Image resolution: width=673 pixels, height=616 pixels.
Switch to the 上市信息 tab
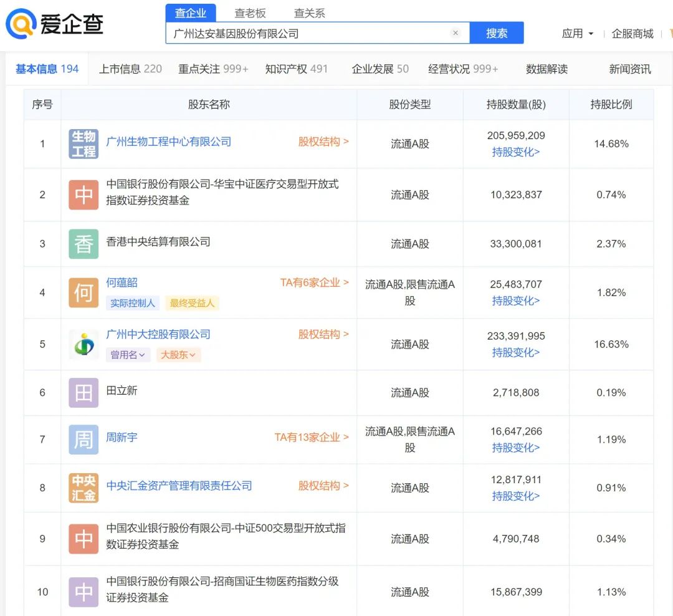pos(130,69)
